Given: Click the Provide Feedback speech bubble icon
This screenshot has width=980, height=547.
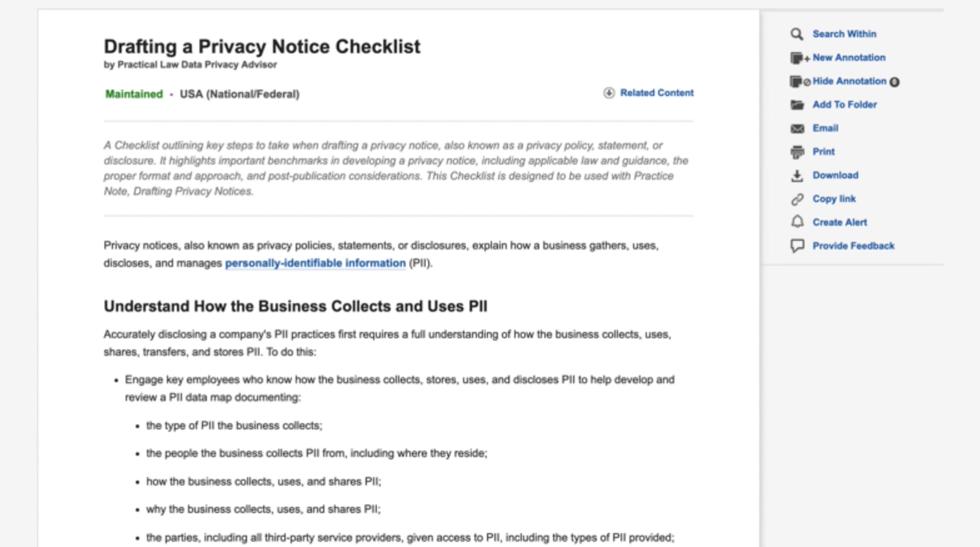Looking at the screenshot, I should point(797,246).
